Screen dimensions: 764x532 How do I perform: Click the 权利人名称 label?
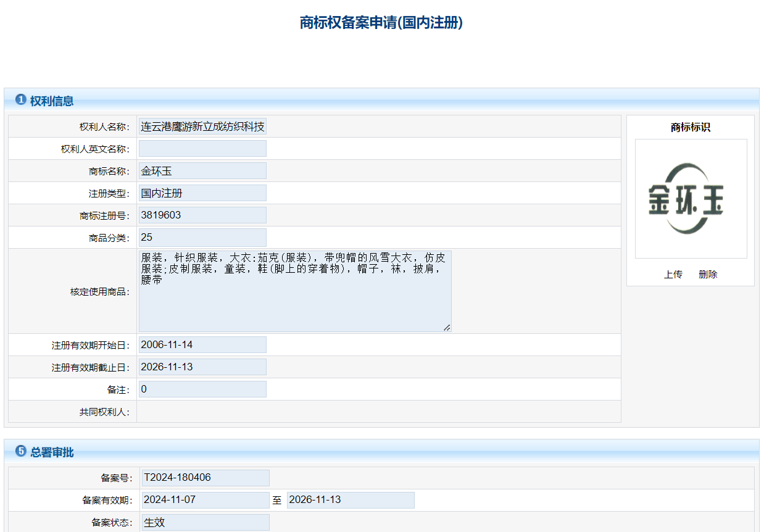click(x=104, y=127)
